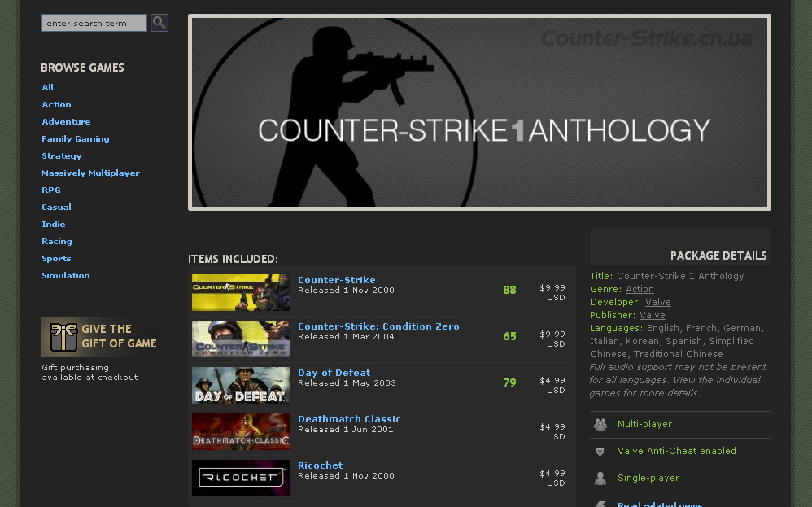Open Counter-Strike: Condition Zero title link

pyautogui.click(x=378, y=326)
